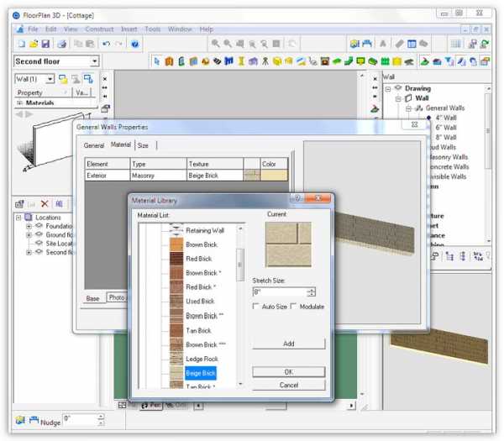504x441 pixels.
Task: Open the File menu
Action: [x=33, y=29]
